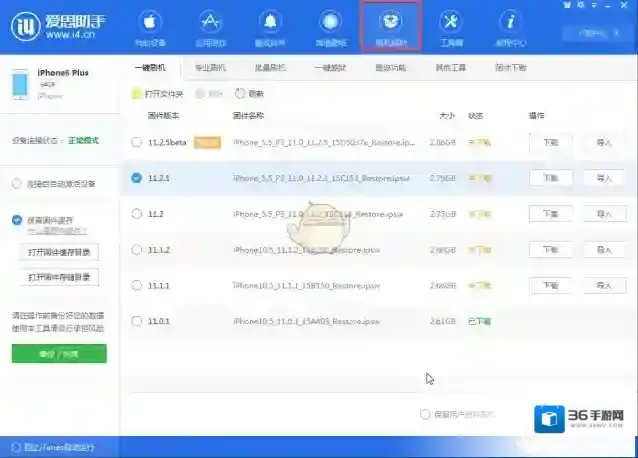Screen dimensions: 638x458
Task: Click download button for 11.2.1 firmware
Action: click(551, 178)
